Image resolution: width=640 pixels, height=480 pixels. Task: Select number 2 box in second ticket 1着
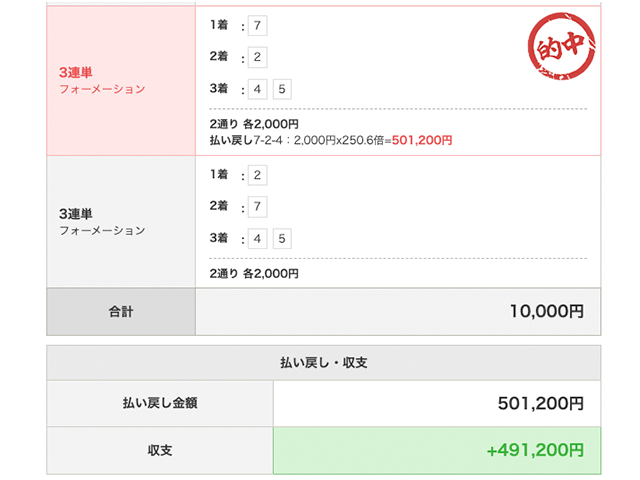[x=259, y=175]
